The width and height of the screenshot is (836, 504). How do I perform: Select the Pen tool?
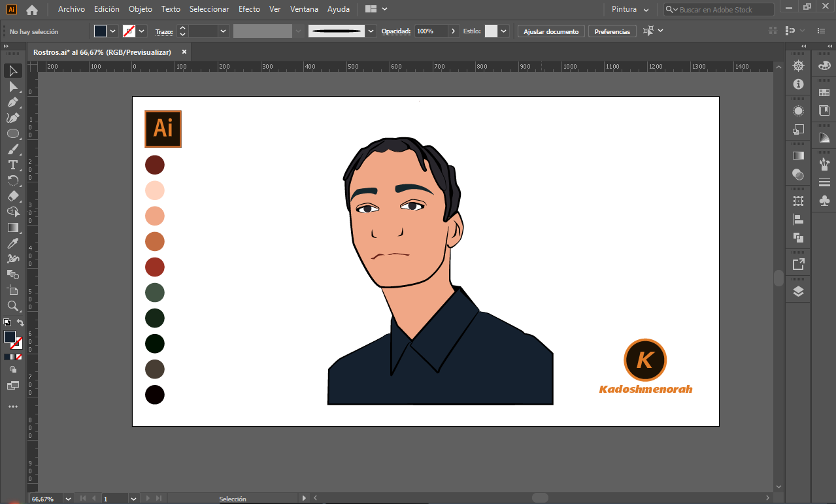click(12, 102)
